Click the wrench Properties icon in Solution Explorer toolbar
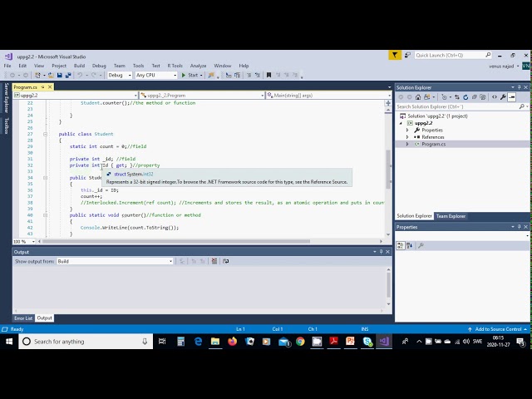 click(503, 97)
